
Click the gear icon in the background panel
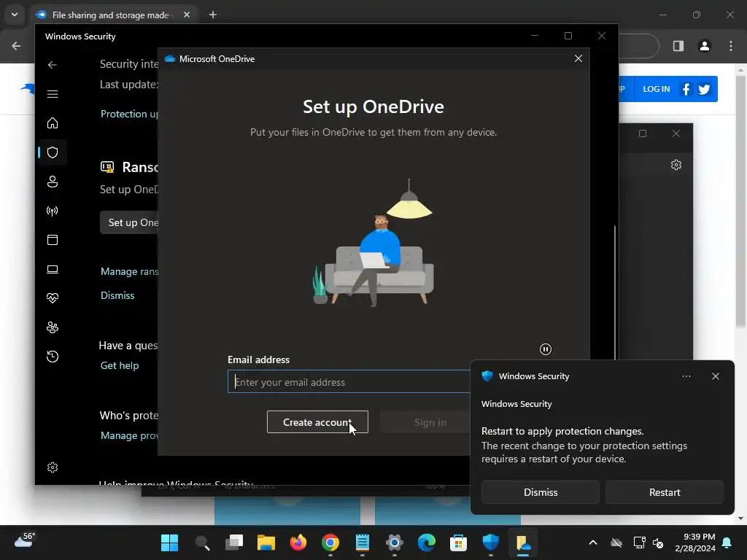676,165
